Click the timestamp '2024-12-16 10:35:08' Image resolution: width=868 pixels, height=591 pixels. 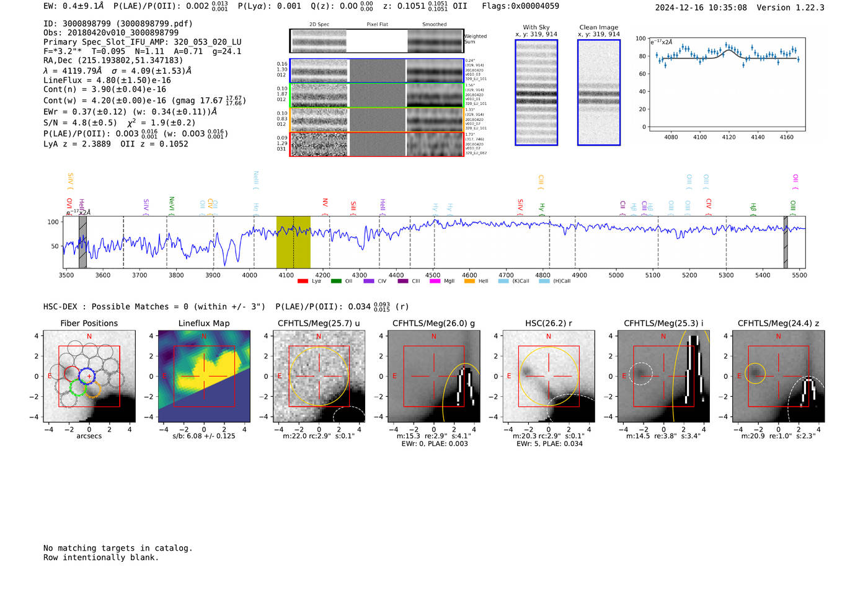point(701,7)
